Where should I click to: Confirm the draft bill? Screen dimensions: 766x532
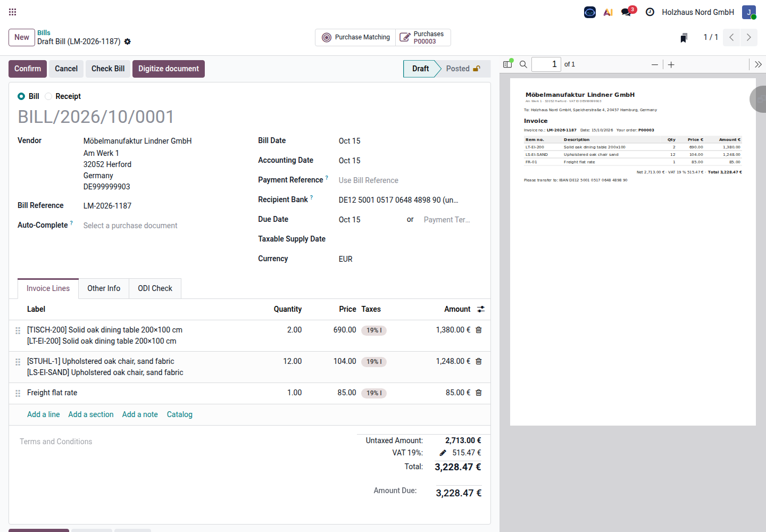coord(28,69)
